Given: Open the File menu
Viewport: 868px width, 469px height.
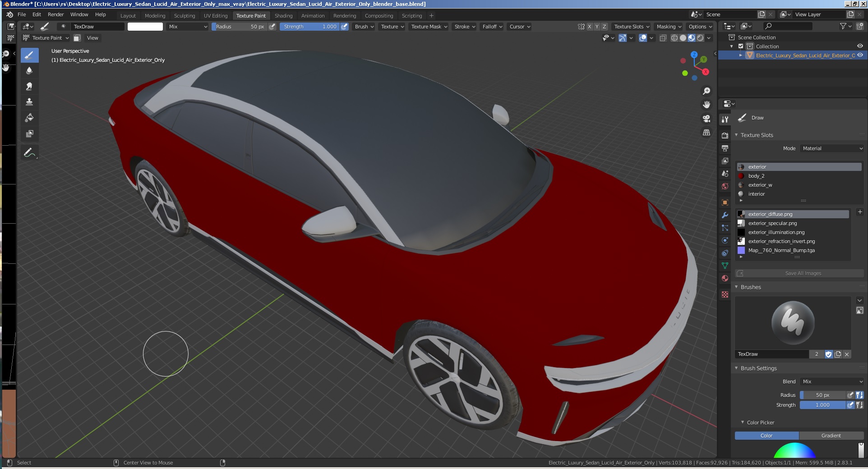Looking at the screenshot, I should 22,14.
